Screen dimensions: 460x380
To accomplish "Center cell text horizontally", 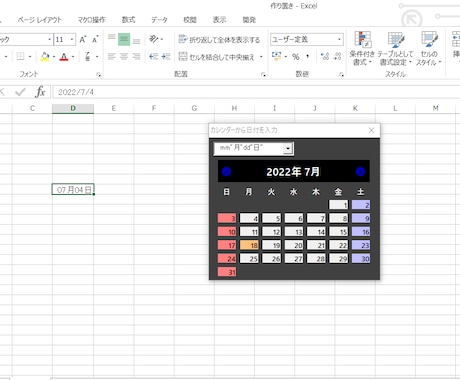I will (124, 56).
